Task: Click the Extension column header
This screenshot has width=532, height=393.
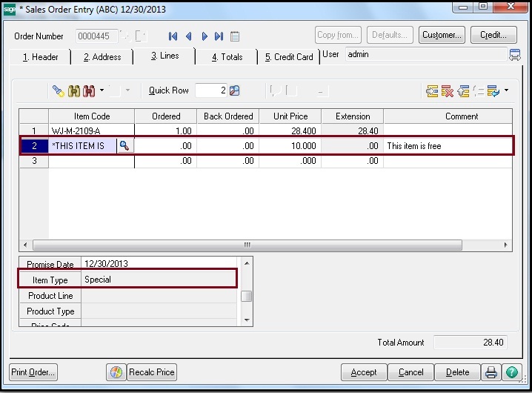Action: [x=353, y=116]
